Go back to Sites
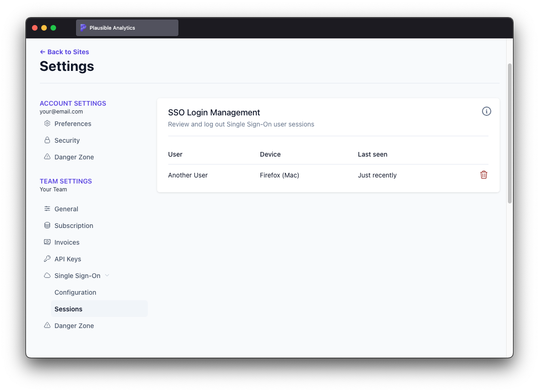This screenshot has height=392, width=539. coord(64,52)
